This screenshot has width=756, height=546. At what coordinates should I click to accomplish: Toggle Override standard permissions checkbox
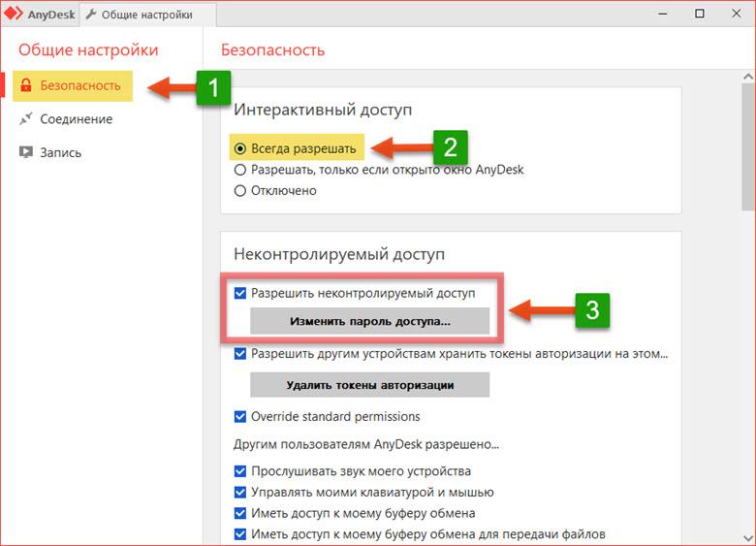click(240, 416)
